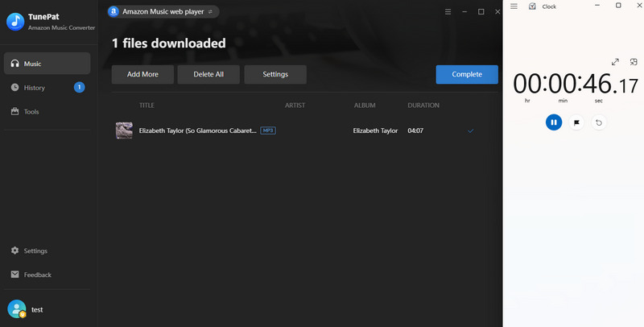Click the toolbox Tools icon
The image size is (644, 327).
click(14, 111)
